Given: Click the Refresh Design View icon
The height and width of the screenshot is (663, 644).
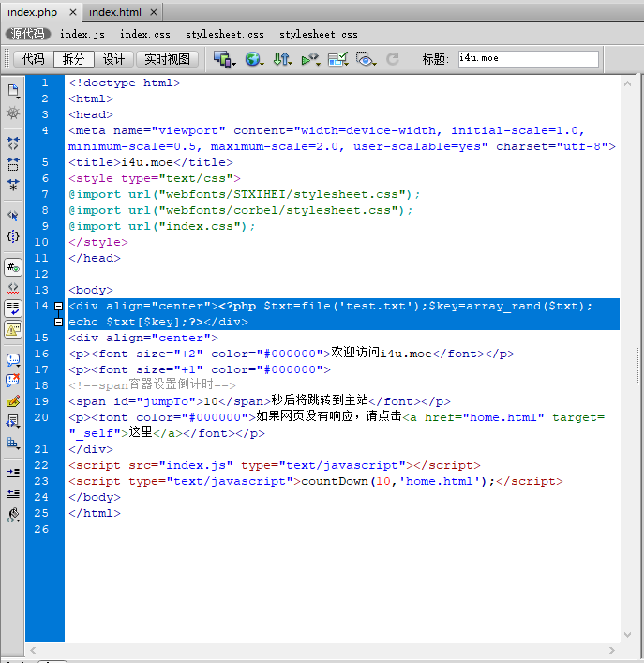Looking at the screenshot, I should [393, 59].
